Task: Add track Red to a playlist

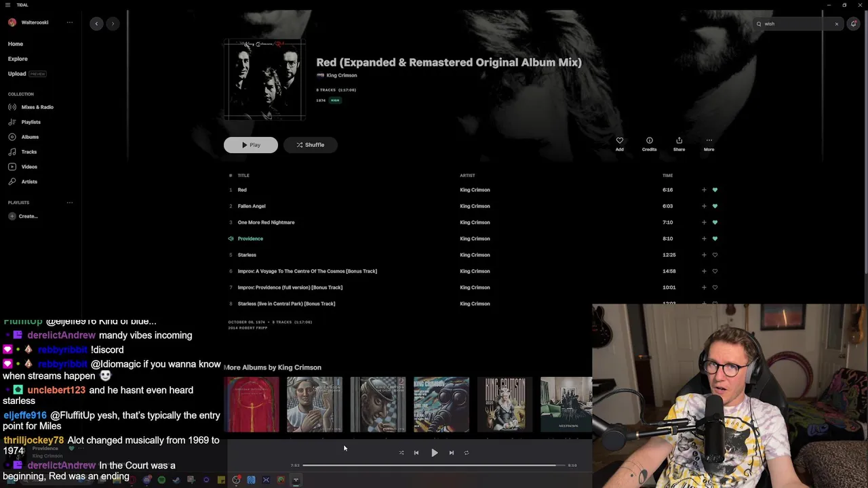Action: click(x=704, y=190)
